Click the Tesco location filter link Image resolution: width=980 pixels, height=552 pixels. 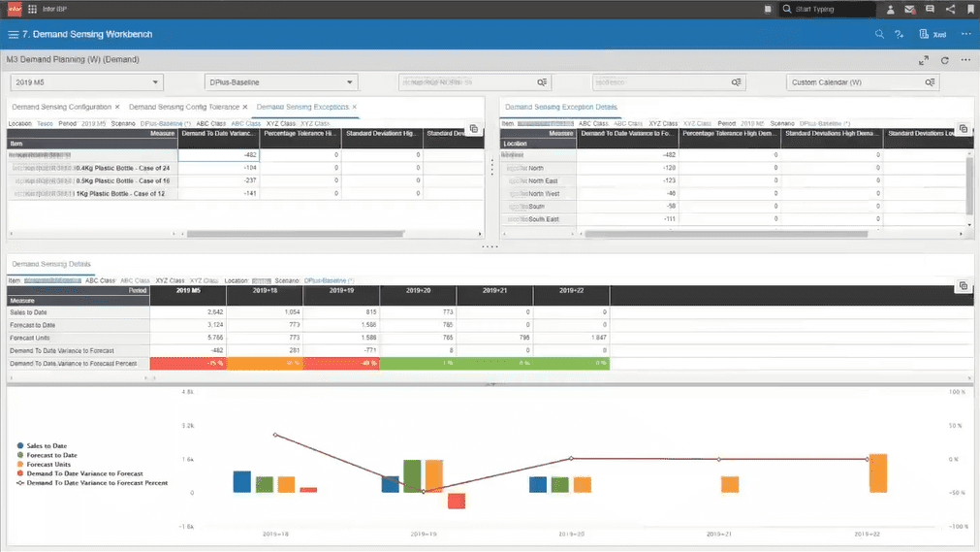pos(45,124)
